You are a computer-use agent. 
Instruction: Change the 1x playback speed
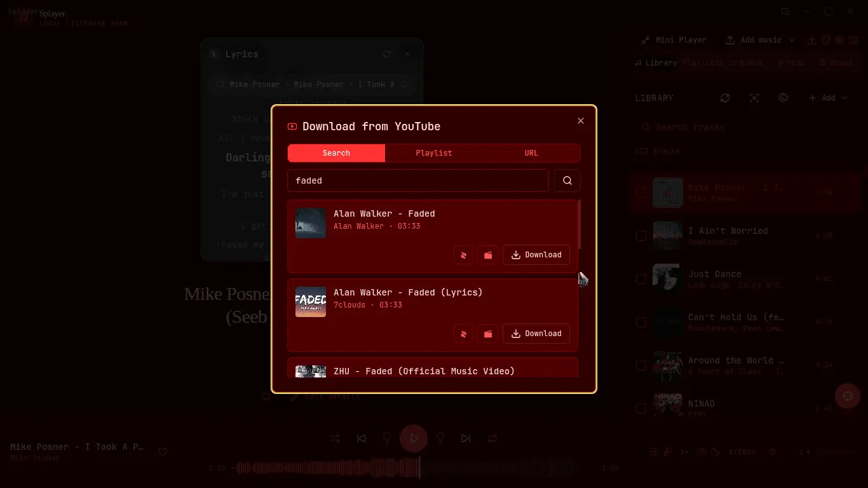tap(684, 452)
